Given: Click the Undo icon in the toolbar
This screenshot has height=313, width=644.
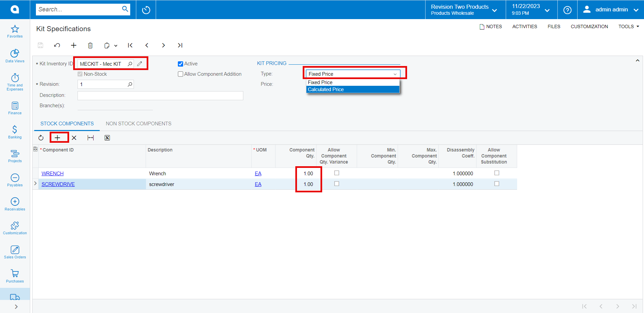Looking at the screenshot, I should [x=57, y=45].
